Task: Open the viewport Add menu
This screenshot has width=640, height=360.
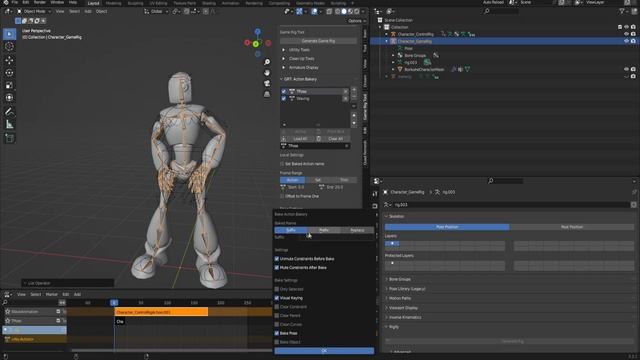Action: pos(88,11)
